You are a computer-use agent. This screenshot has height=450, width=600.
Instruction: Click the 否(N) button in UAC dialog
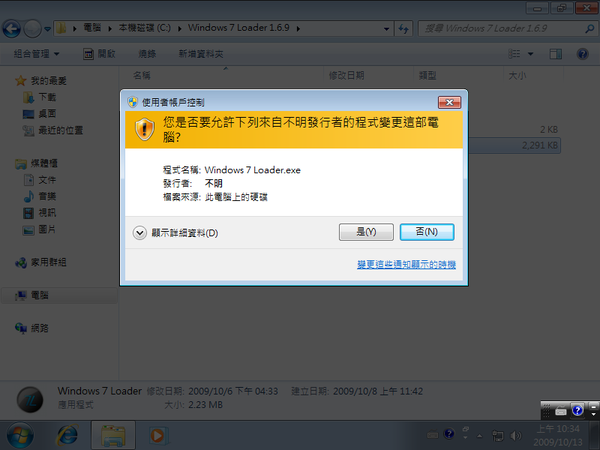click(x=427, y=232)
